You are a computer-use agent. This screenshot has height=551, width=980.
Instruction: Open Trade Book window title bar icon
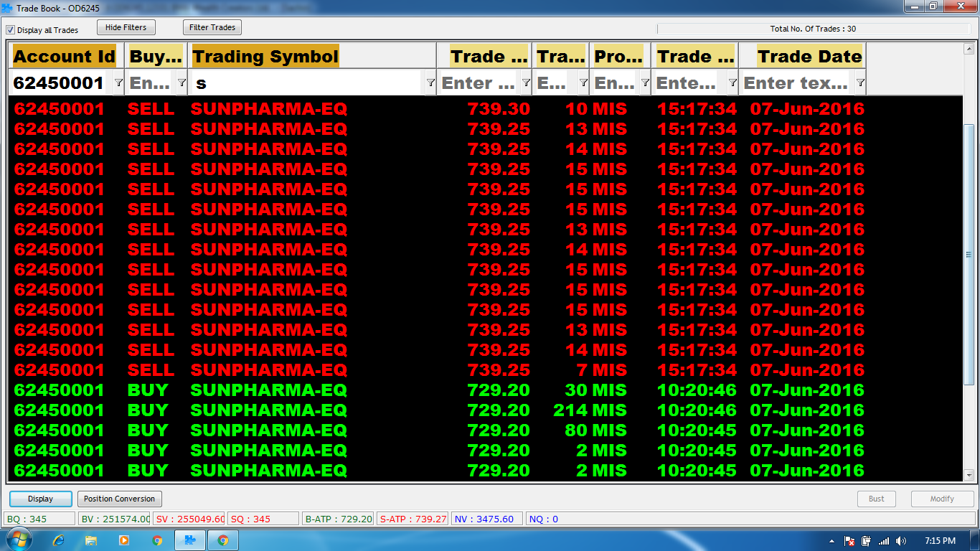coord(8,7)
